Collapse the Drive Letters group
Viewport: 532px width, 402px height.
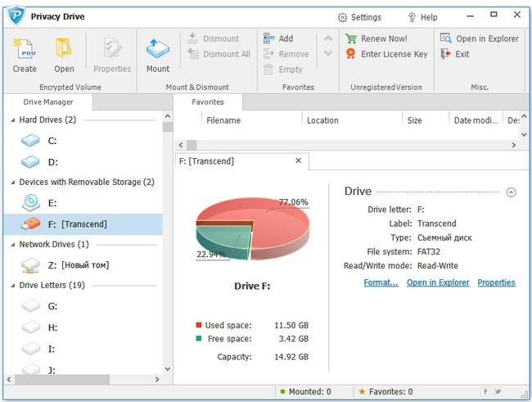(x=13, y=286)
